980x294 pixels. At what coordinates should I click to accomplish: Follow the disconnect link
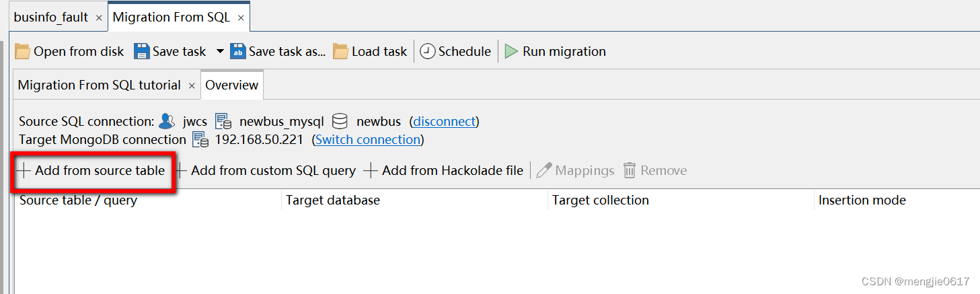445,122
